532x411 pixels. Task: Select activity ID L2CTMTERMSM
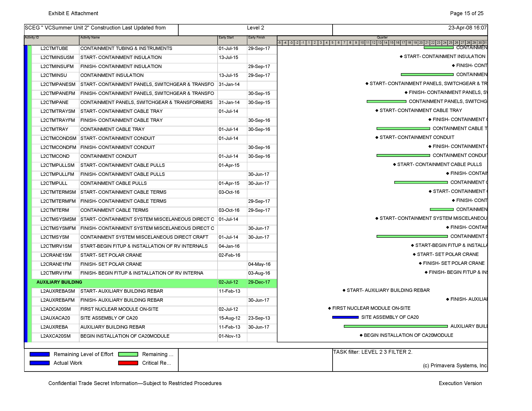58,192
